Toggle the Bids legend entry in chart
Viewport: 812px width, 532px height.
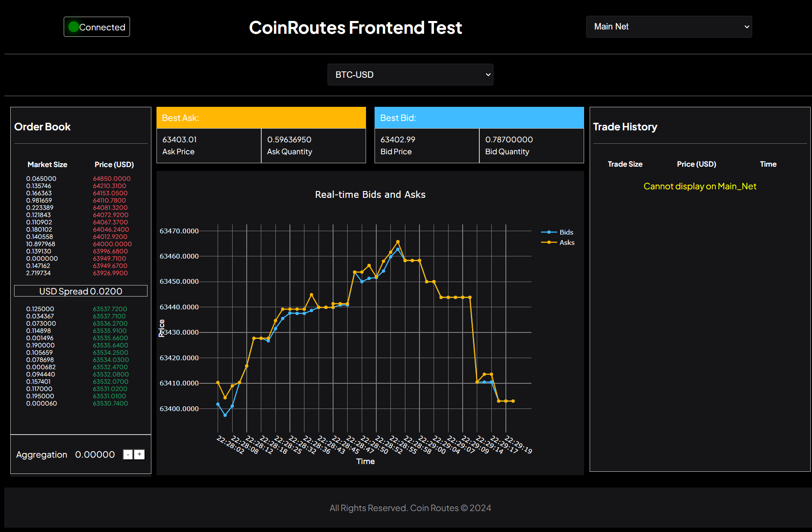pyautogui.click(x=557, y=232)
